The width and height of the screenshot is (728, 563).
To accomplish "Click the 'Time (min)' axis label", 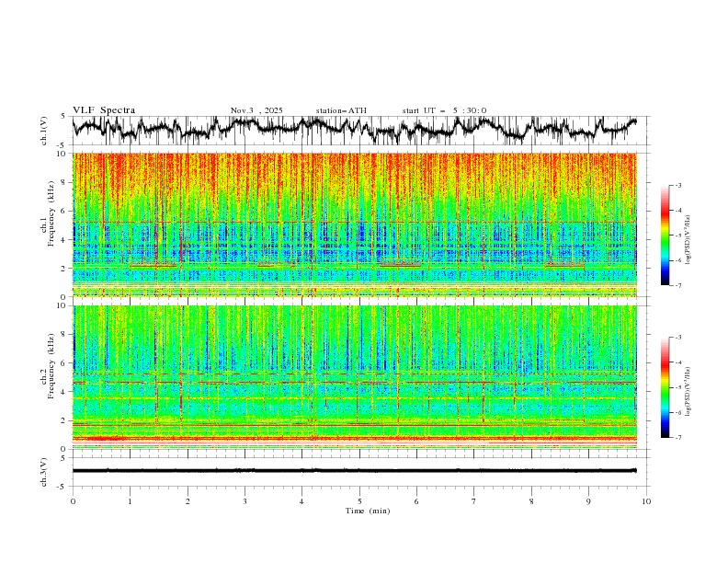I will (x=368, y=511).
